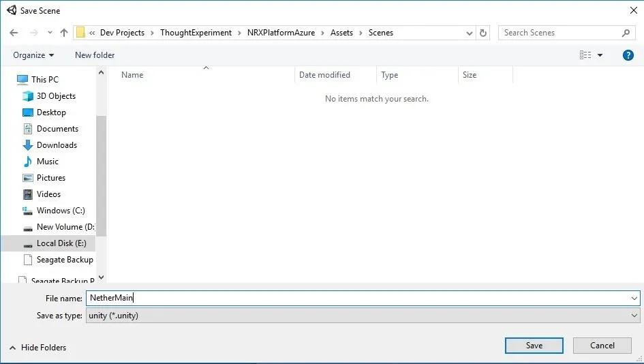Click the Assets breadcrumb in address bar

(342, 33)
